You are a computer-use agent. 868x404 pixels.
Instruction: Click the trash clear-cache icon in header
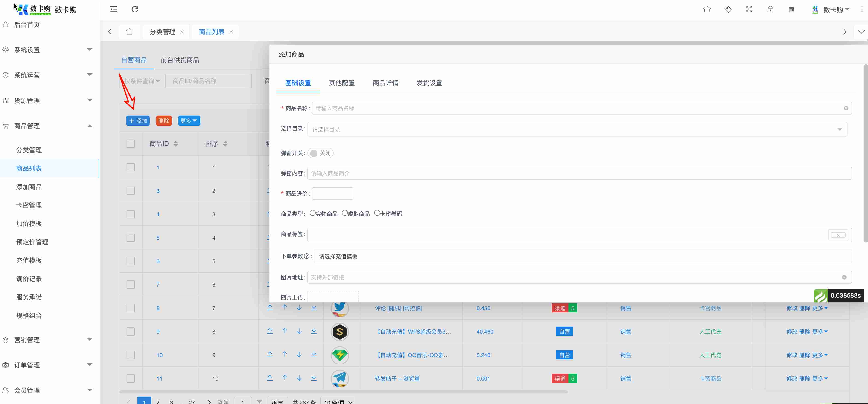tap(792, 9)
